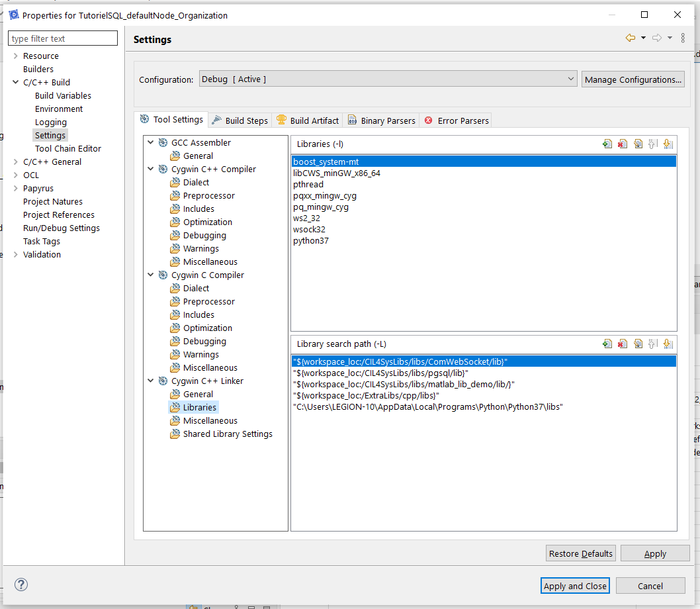The height and width of the screenshot is (609, 700).
Task: Add a library in Libraries (-l) toolbar
Action: click(x=607, y=144)
